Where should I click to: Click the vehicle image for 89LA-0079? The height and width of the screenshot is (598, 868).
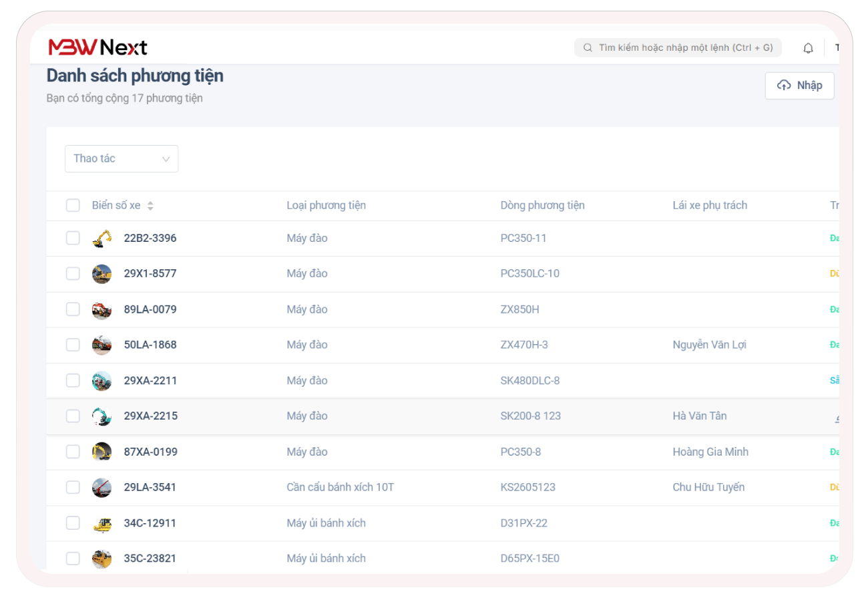[x=101, y=310]
